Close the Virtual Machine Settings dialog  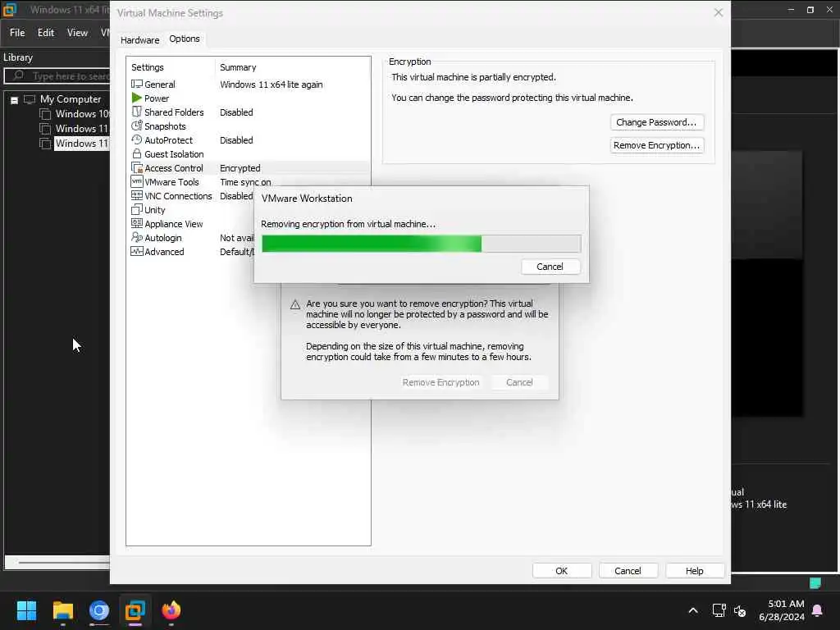(719, 12)
